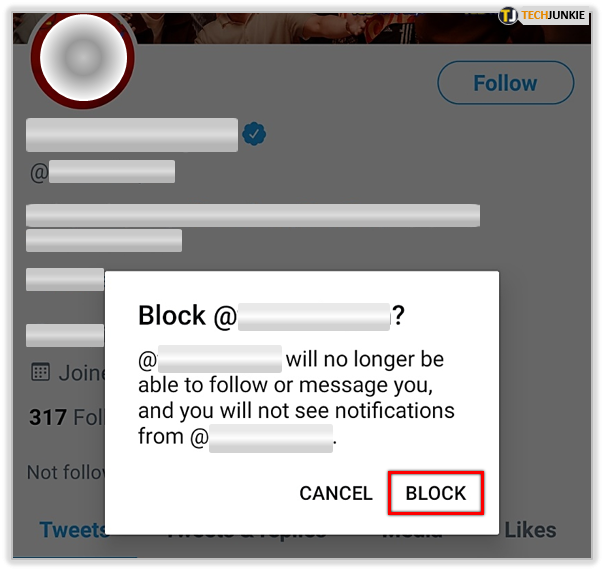The height and width of the screenshot is (571, 604).
Task: Click the Block @ dialog title
Action: pos(271,316)
